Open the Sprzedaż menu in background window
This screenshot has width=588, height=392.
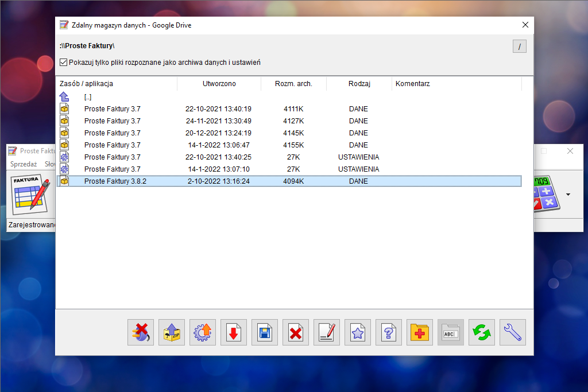coord(24,164)
